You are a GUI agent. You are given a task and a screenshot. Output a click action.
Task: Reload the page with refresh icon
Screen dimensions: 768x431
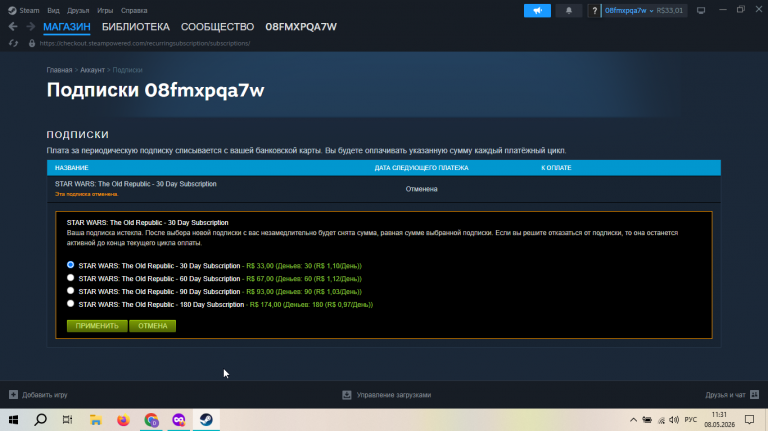tap(13, 43)
